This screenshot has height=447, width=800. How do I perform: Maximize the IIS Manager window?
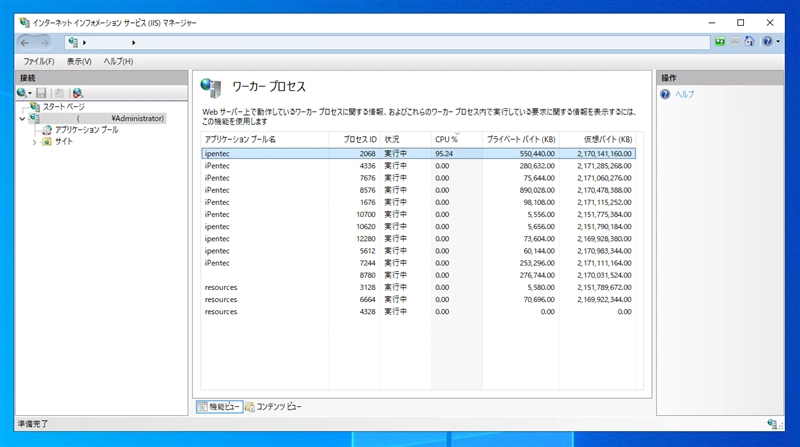(x=740, y=22)
